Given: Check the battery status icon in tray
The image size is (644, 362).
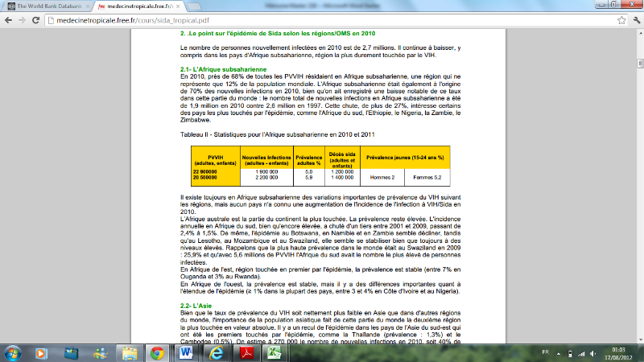Looking at the screenshot, I should (x=570, y=353).
